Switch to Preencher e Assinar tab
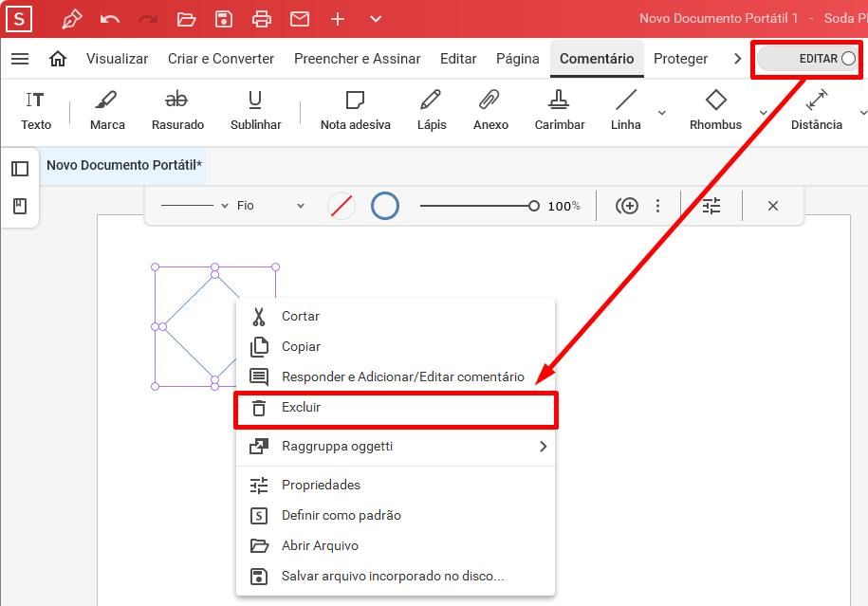The image size is (868, 606). coord(357,59)
